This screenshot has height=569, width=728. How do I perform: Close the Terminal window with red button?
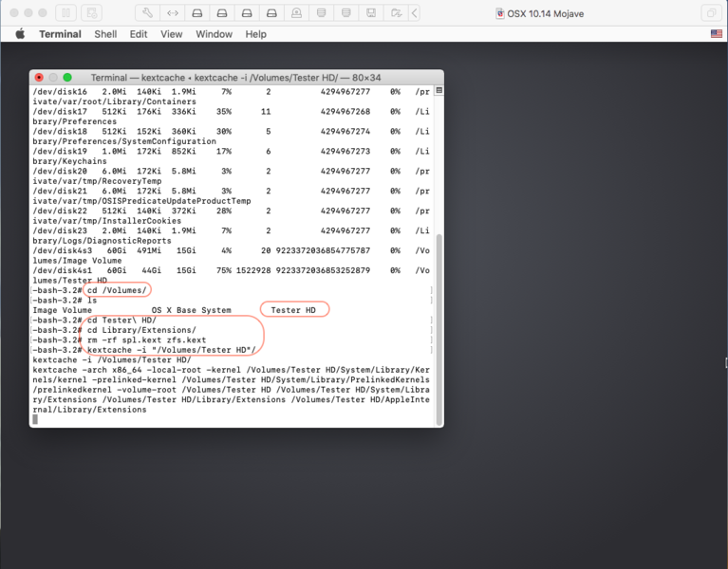click(x=39, y=78)
